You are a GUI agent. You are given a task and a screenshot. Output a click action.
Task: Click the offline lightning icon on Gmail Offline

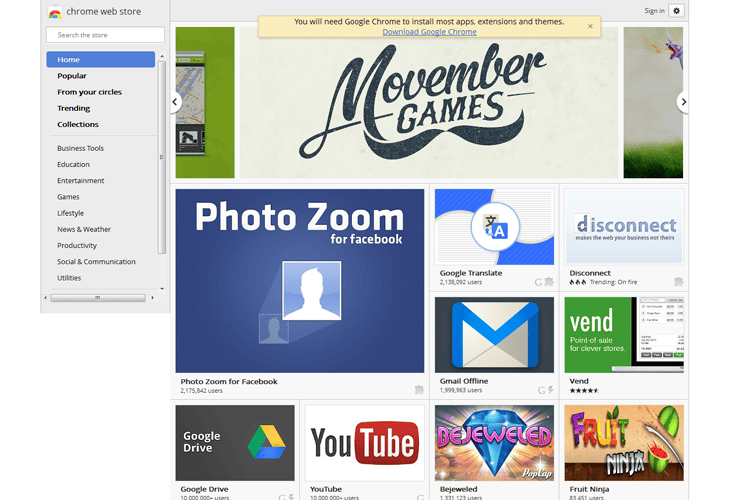tap(550, 390)
